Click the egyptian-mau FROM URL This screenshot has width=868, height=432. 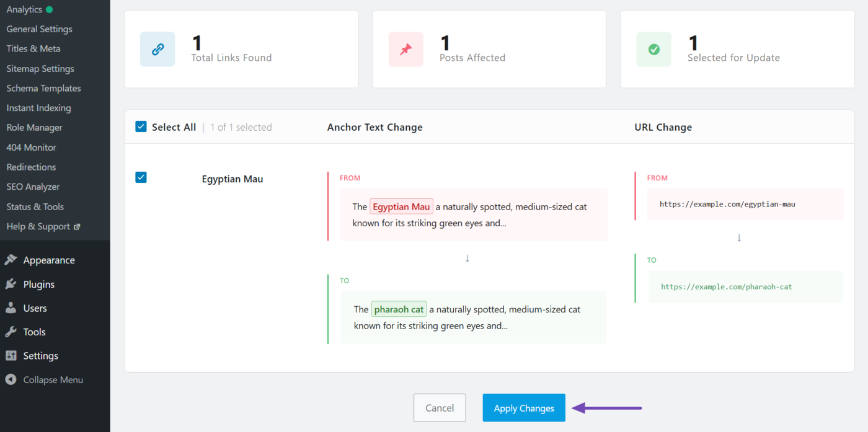click(x=727, y=204)
